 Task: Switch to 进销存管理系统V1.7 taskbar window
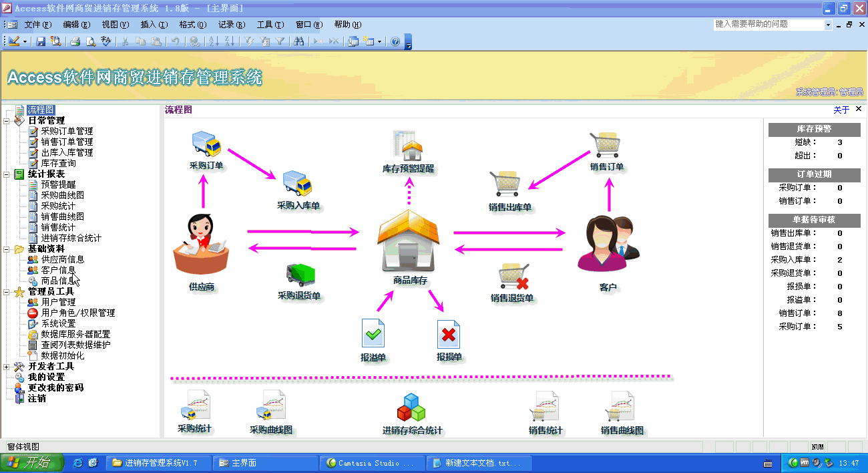[160, 462]
